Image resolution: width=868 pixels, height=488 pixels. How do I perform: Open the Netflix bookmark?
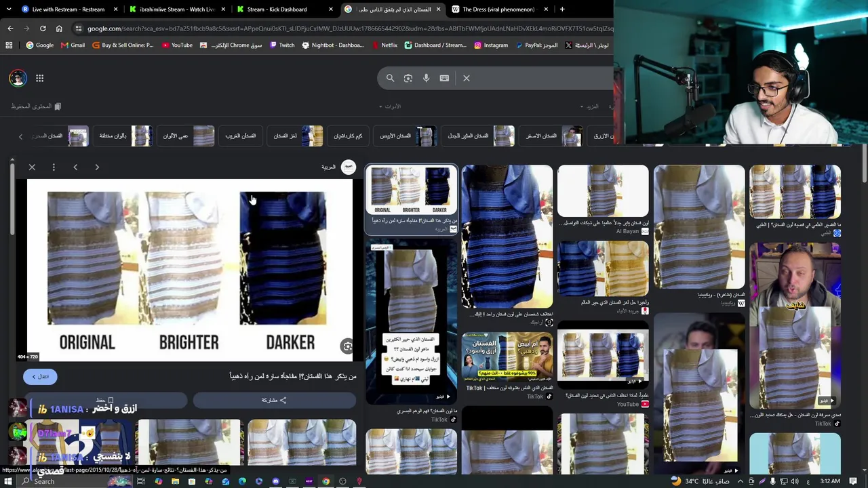click(384, 45)
